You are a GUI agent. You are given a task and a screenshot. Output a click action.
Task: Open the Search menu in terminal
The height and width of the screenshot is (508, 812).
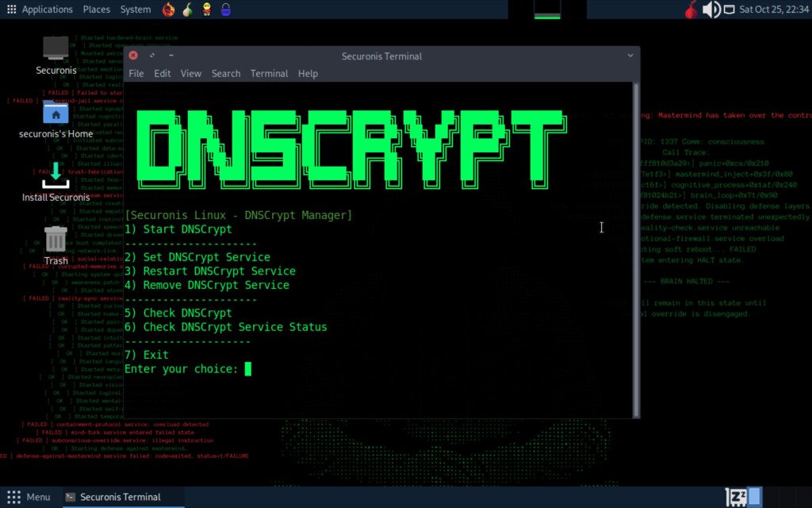(226, 74)
